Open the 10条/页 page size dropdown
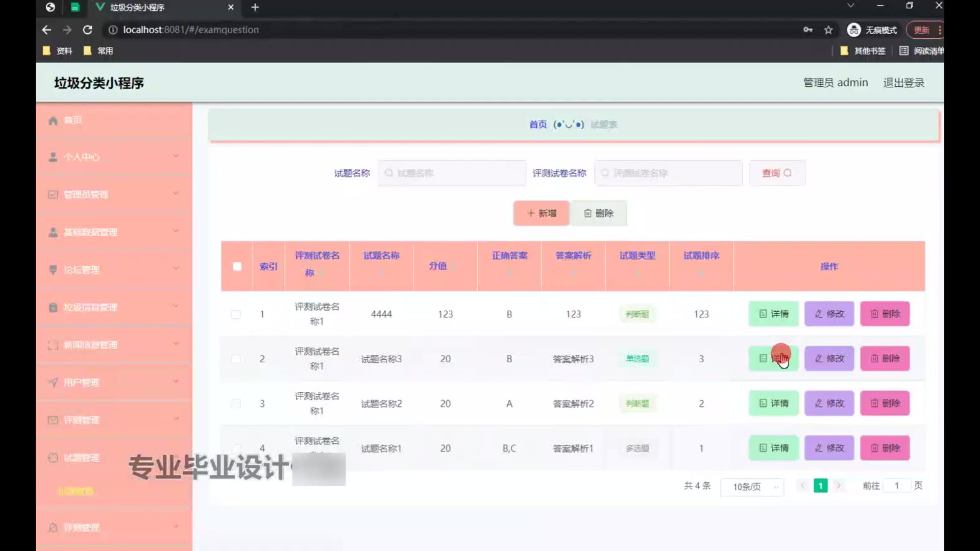 pyautogui.click(x=752, y=487)
